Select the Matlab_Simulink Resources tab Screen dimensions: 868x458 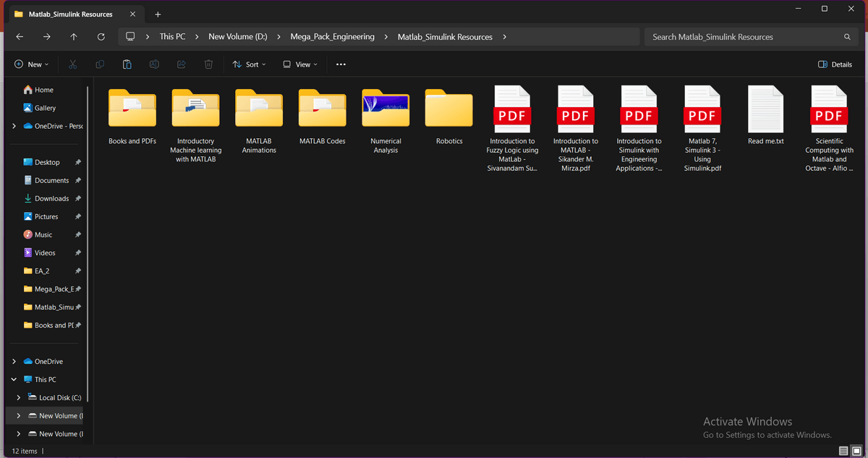[70, 14]
